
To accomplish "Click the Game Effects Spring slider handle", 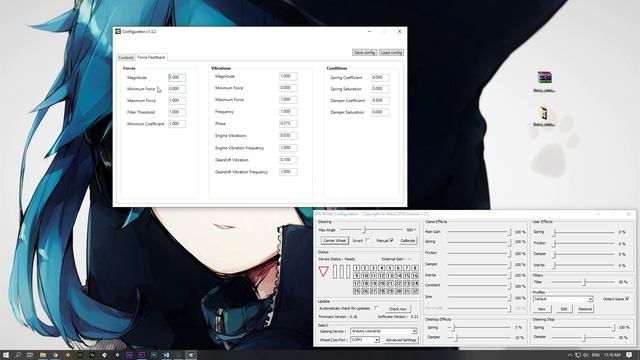I will 509,242.
